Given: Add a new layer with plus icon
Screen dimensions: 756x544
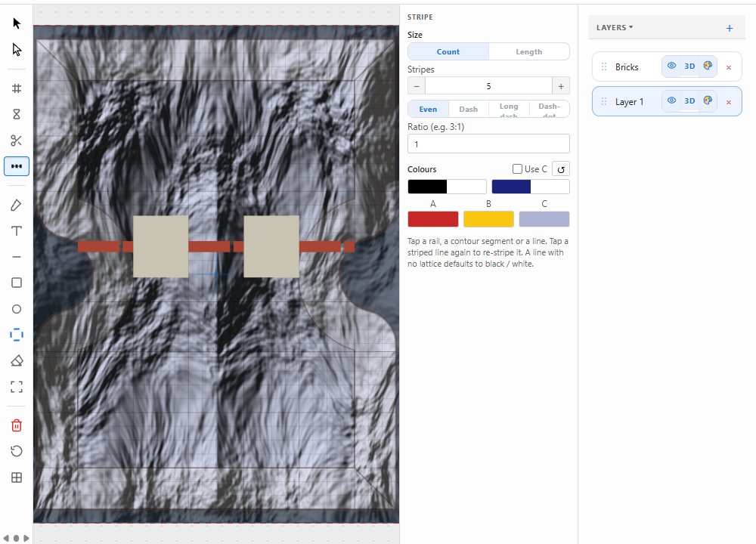Looking at the screenshot, I should 730,29.
